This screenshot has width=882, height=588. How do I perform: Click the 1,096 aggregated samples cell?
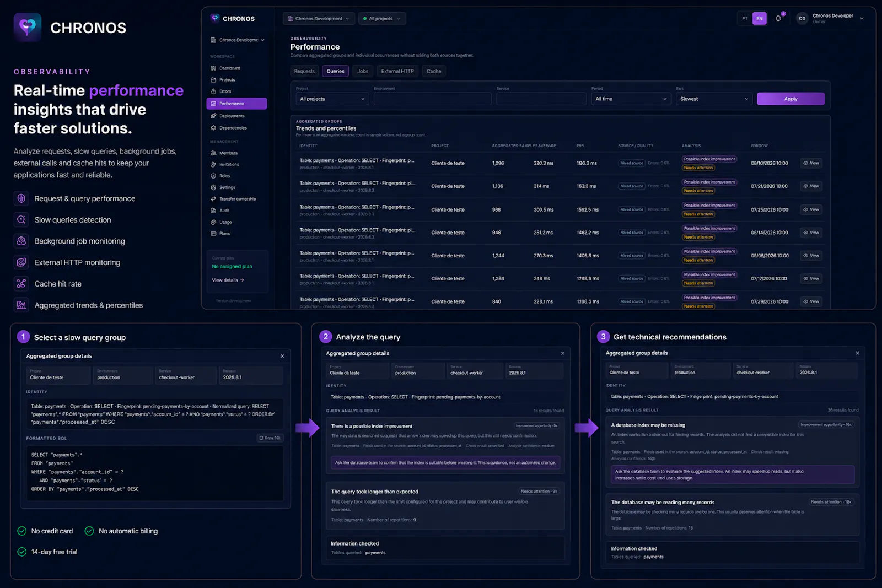coord(498,164)
